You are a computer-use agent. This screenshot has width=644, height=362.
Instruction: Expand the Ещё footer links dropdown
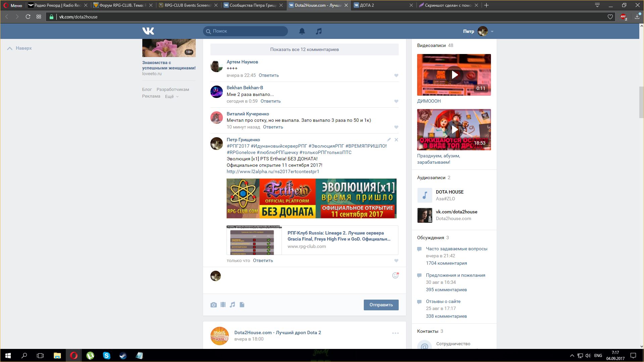point(171,97)
